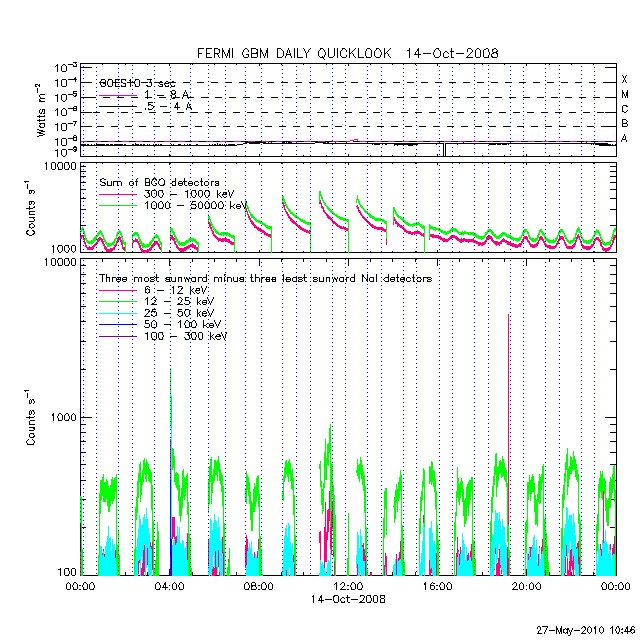Select the pink line swatch beside '1 - 8 A'
The height and width of the screenshot is (640, 640).
(x=118, y=96)
